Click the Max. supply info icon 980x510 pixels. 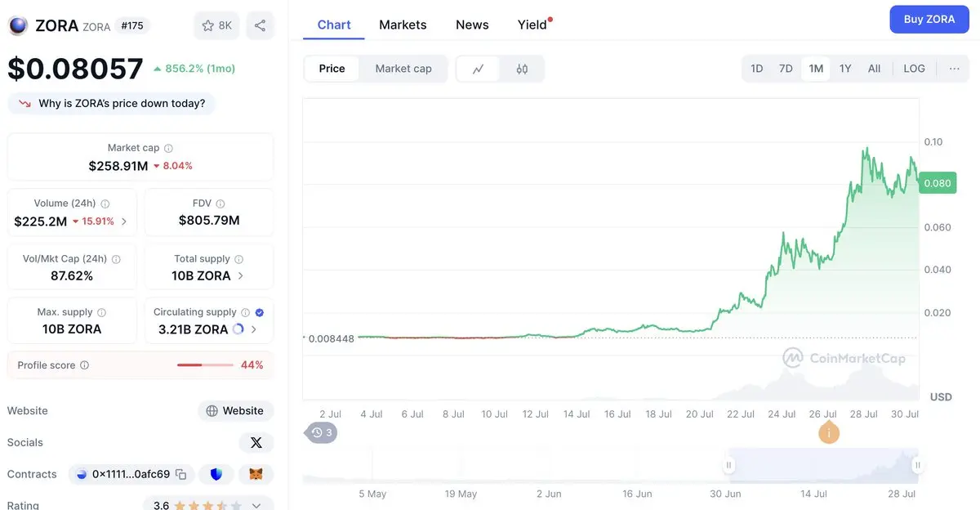point(101,312)
